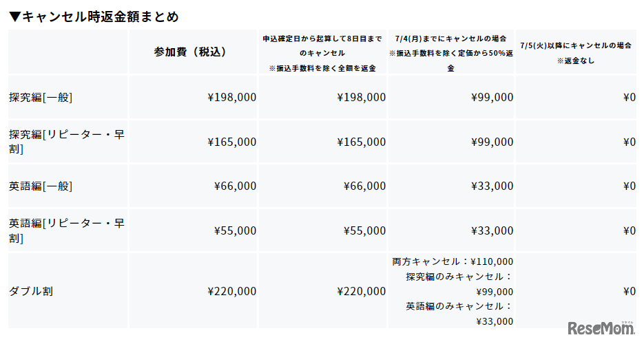Select the 探究編[一般] row label

point(41,97)
